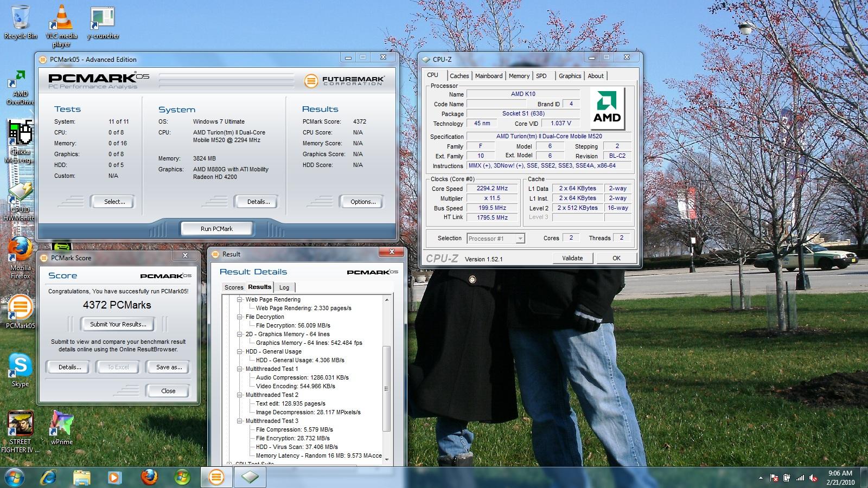Open Windows Explorer folder in the taskbar

(x=82, y=477)
